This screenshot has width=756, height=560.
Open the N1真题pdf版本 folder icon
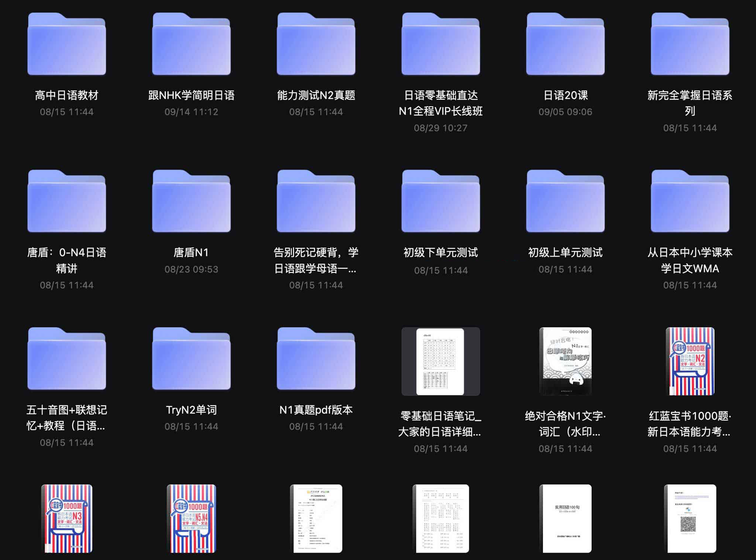(316, 358)
